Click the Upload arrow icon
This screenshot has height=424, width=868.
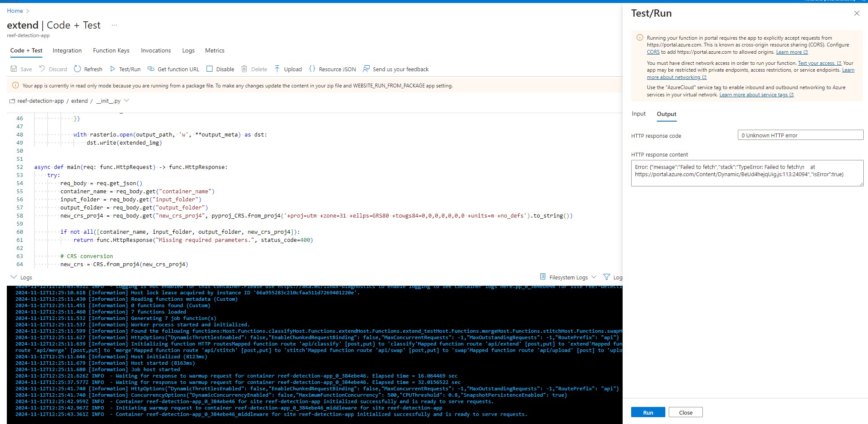point(277,69)
